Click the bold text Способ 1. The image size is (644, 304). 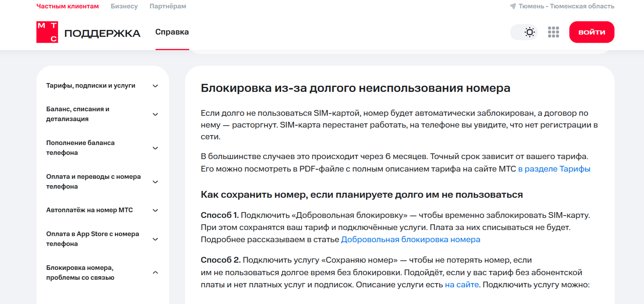(220, 215)
